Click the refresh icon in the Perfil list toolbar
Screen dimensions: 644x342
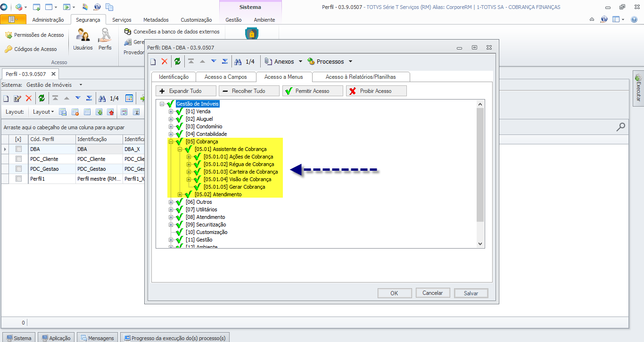[41, 99]
